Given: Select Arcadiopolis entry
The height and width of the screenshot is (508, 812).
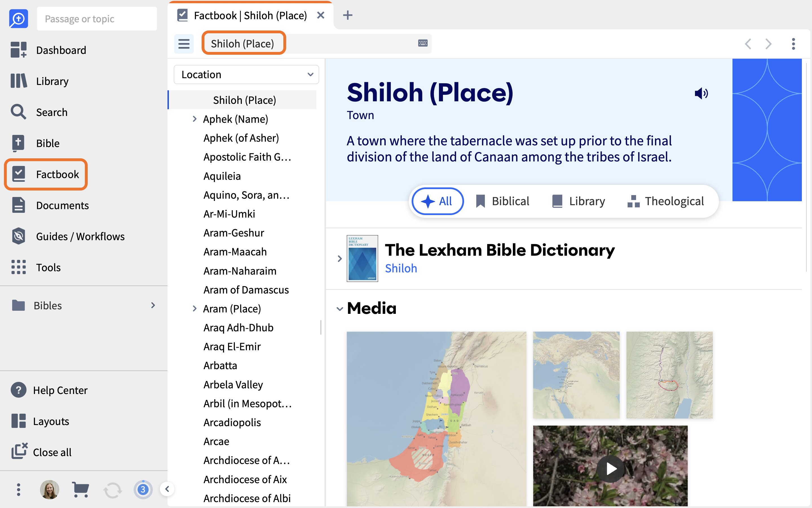Looking at the screenshot, I should [x=232, y=422].
